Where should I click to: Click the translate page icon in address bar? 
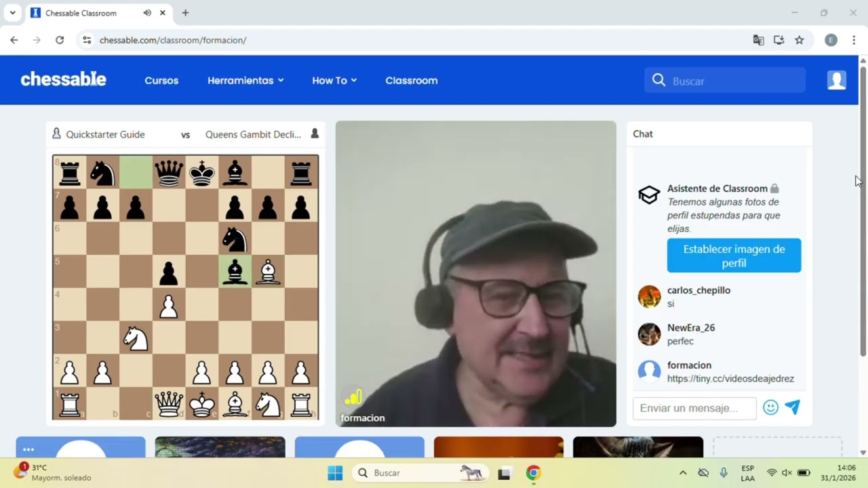(x=758, y=40)
